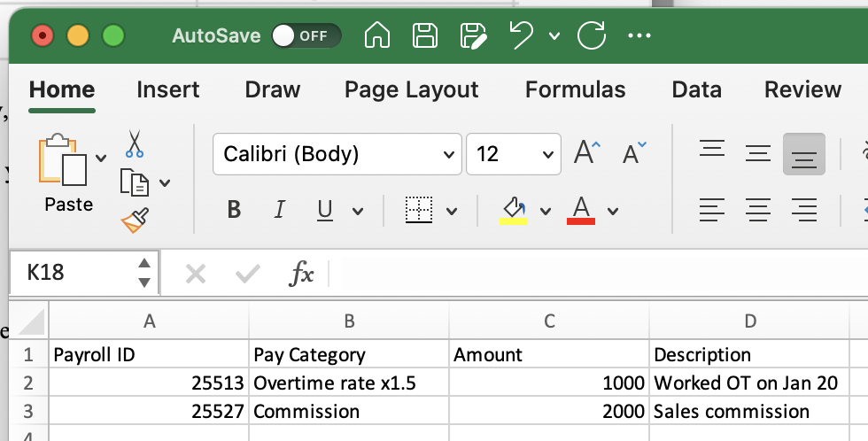868x441 pixels.
Task: Click cell 'Worked OT on Jan 20'
Action: click(749, 383)
